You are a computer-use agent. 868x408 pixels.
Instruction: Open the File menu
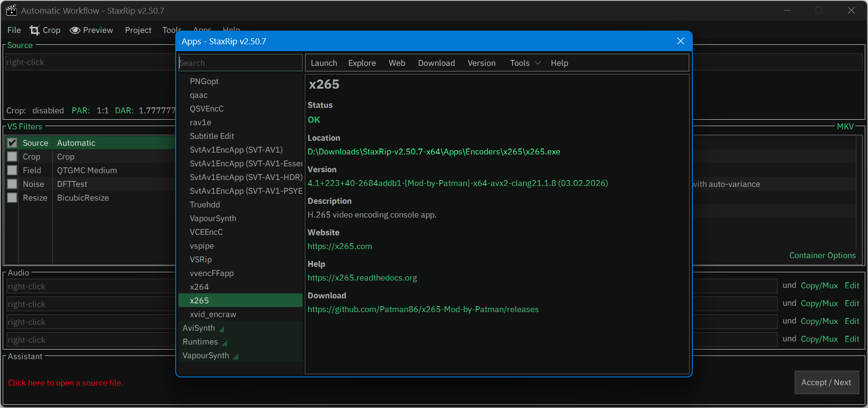14,30
